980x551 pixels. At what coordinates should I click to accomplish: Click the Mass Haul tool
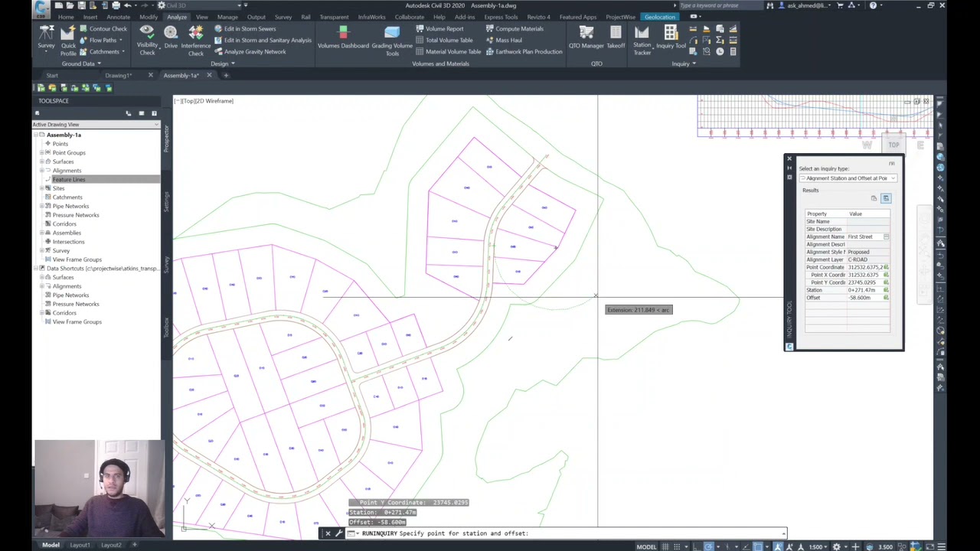tap(504, 40)
